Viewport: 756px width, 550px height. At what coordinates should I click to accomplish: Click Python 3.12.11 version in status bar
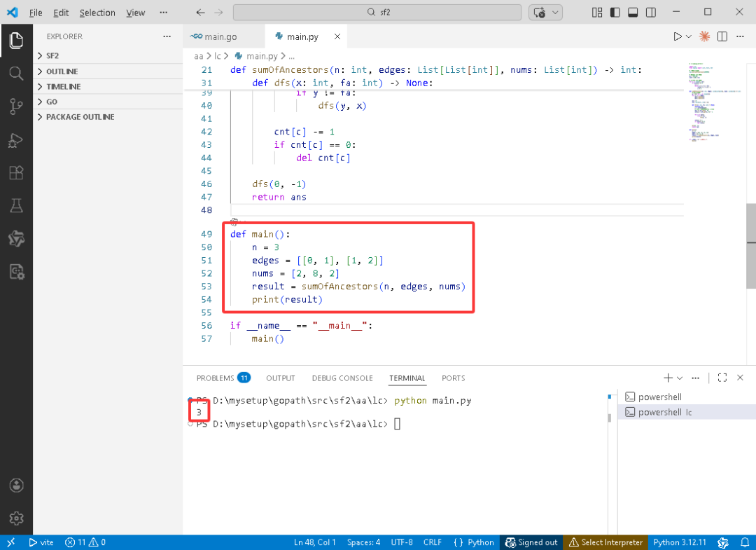(680, 542)
